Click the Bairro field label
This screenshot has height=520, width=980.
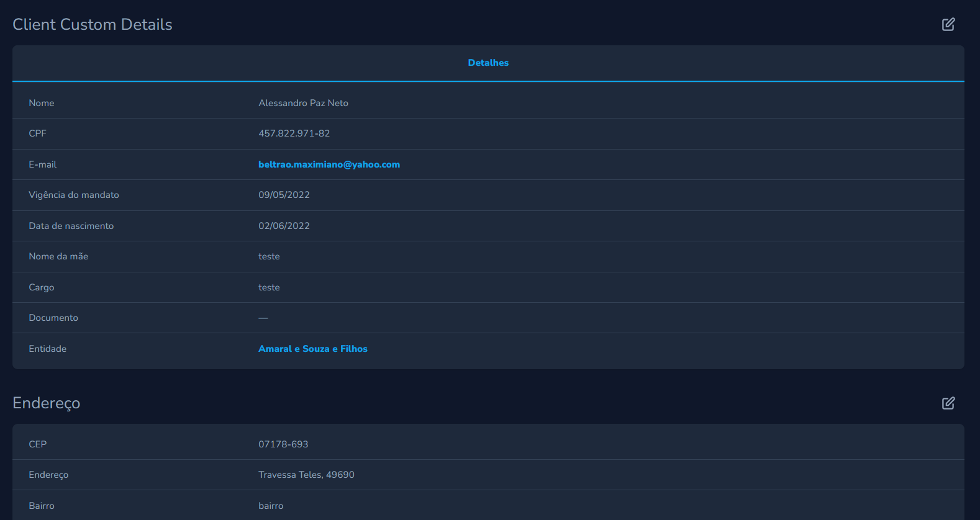pos(42,506)
